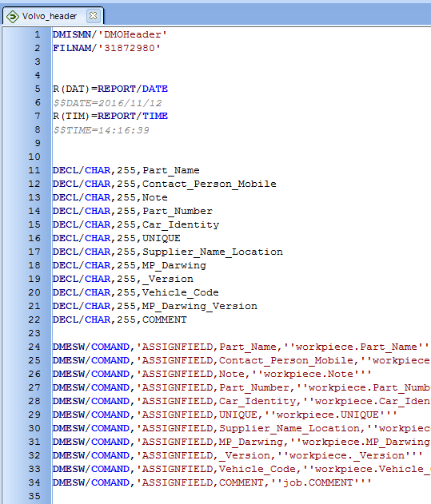Click the DECL line for _Version
This screenshot has width=431, height=504.
tap(123, 279)
